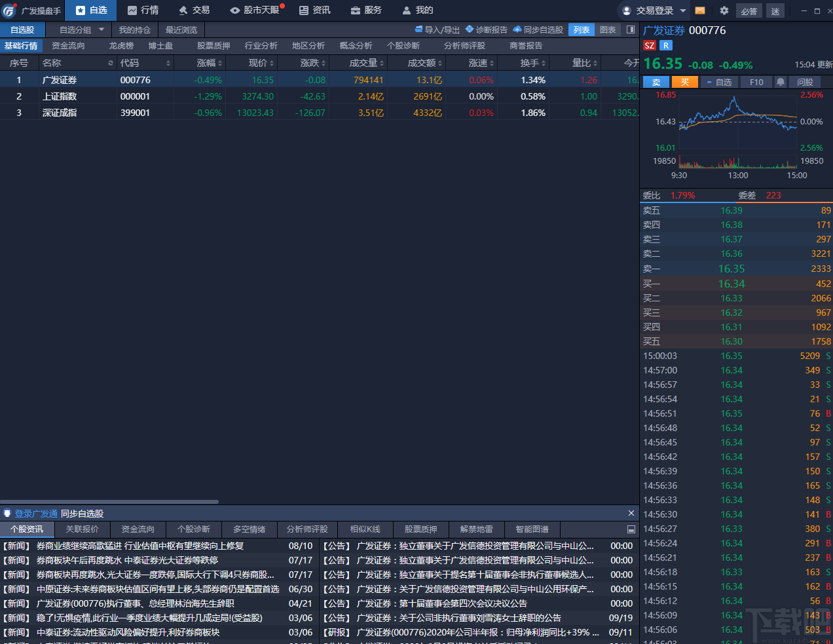Select the 股票质押 sub-tab in top row

(x=213, y=46)
